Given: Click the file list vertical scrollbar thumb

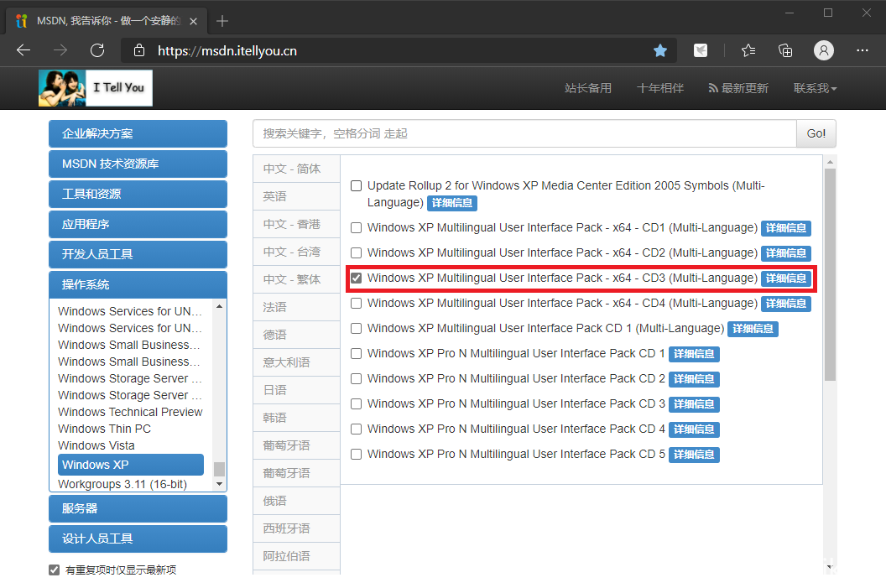Looking at the screenshot, I should point(830,274).
